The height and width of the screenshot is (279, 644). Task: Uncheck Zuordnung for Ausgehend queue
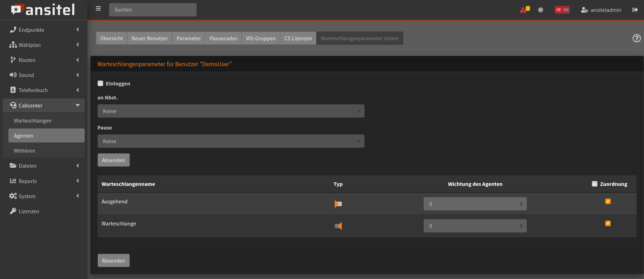point(608,201)
